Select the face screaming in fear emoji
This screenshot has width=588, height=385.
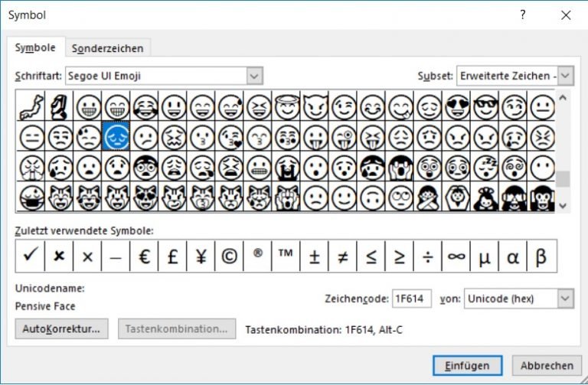400,167
